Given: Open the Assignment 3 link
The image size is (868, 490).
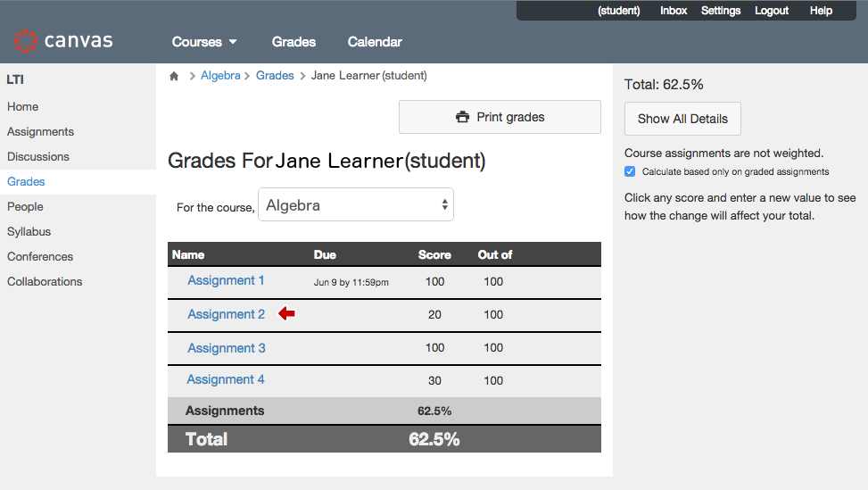Looking at the screenshot, I should [x=227, y=348].
